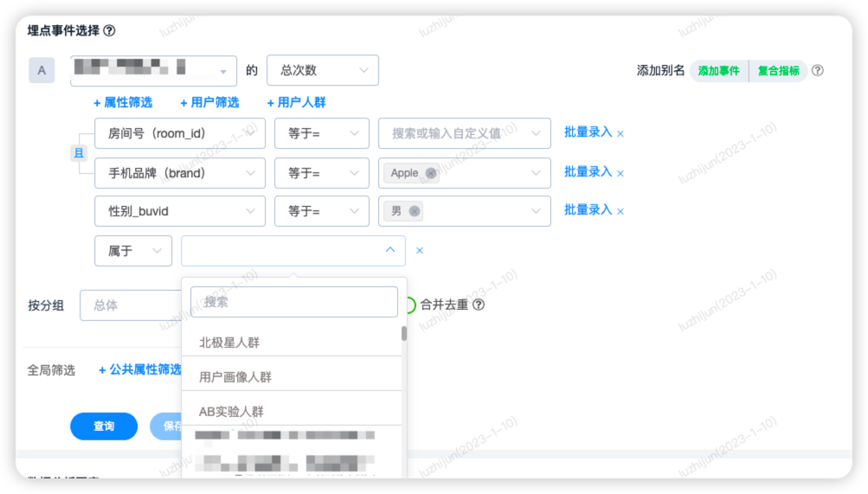
Task: Click the 搜索 field in dropdown
Action: click(x=293, y=302)
